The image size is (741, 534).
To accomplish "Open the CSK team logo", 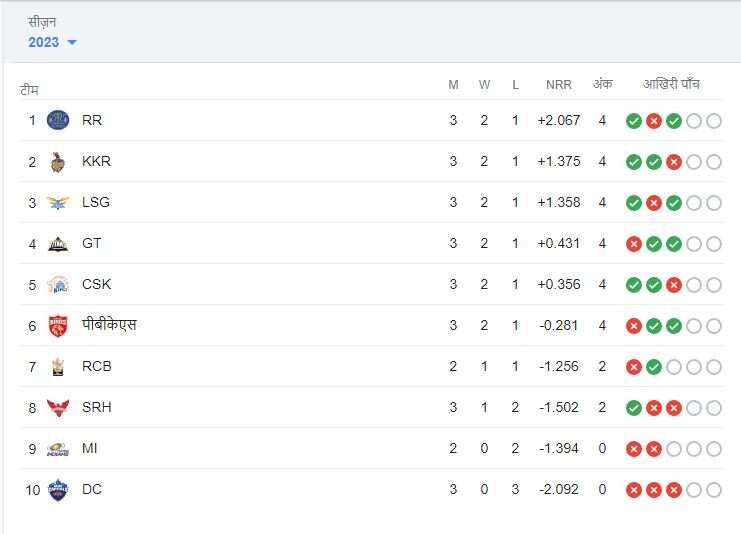I will (x=58, y=285).
